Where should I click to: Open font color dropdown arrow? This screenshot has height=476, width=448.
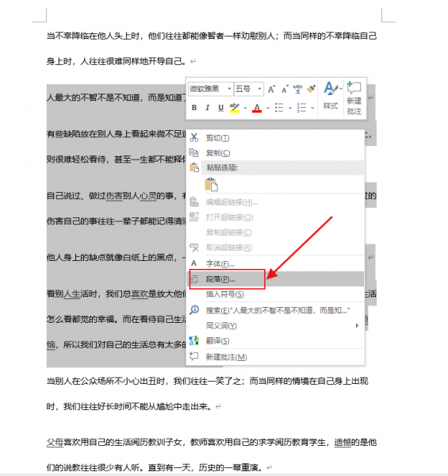pos(267,108)
